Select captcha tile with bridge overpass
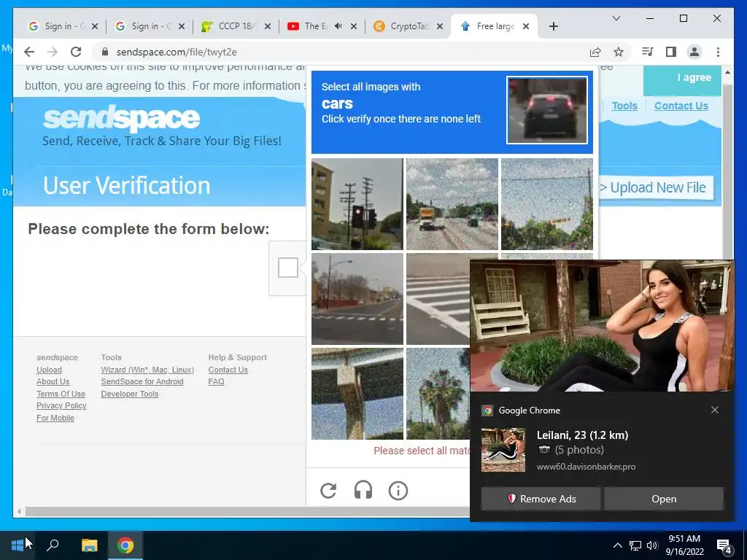Screen dimensions: 747x560 (x=357, y=393)
